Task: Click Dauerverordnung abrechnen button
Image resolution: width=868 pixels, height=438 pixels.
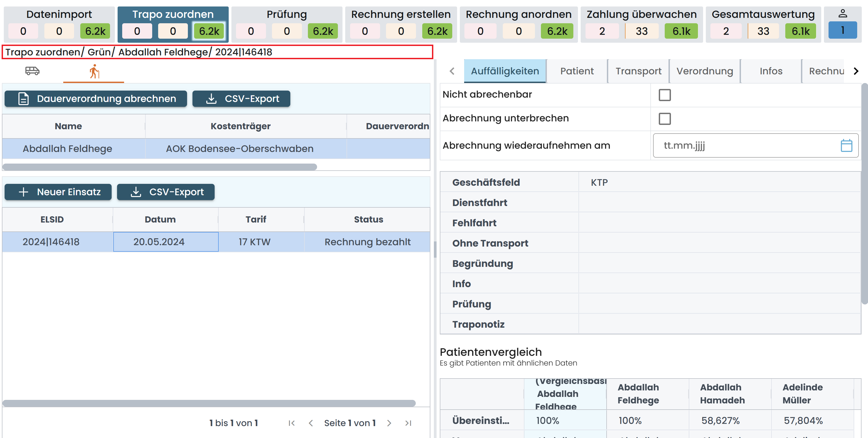Action: (96, 99)
